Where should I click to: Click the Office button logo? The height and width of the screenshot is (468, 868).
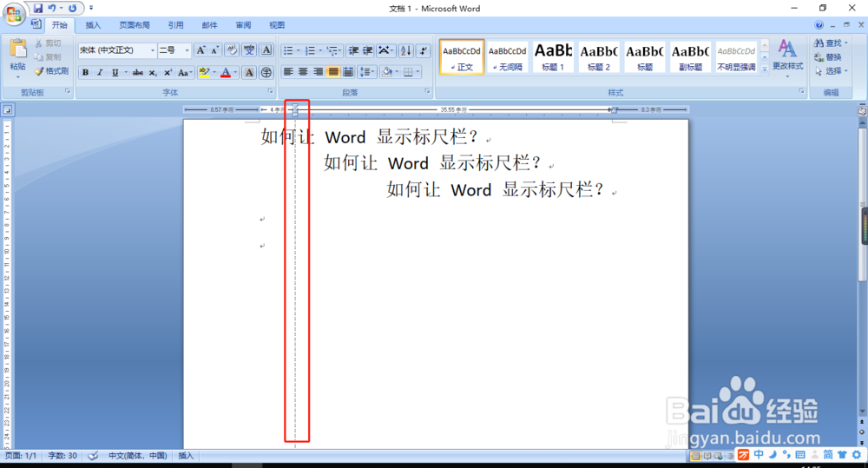14,13
